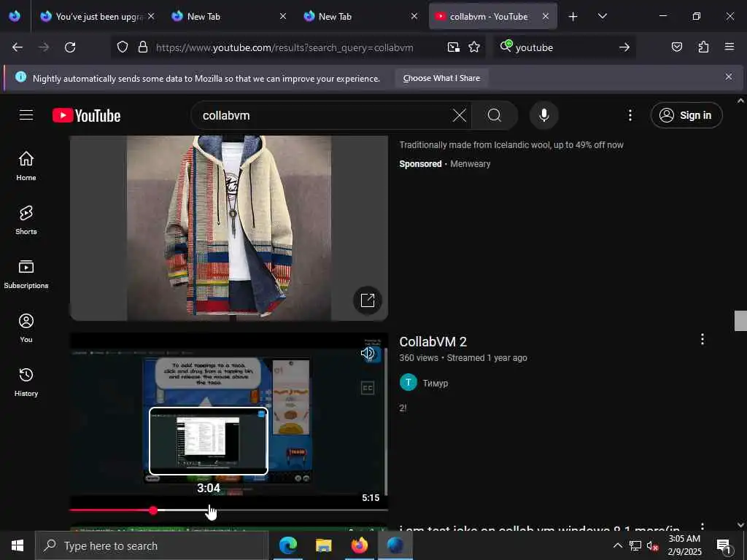Open Subscriptions in YouTube sidebar
747x560 pixels.
click(x=26, y=274)
